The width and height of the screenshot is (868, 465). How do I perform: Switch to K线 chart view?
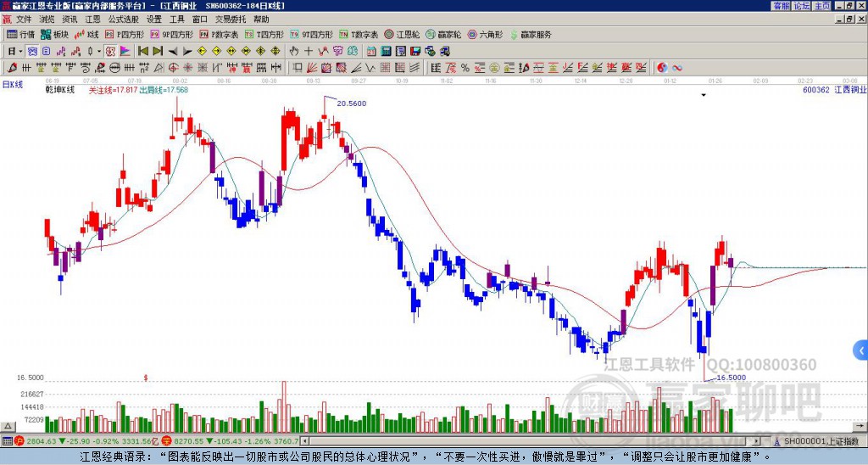pyautogui.click(x=86, y=34)
